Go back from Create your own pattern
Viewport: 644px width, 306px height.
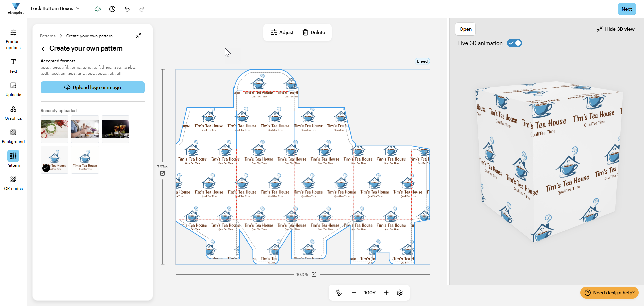[x=44, y=49]
